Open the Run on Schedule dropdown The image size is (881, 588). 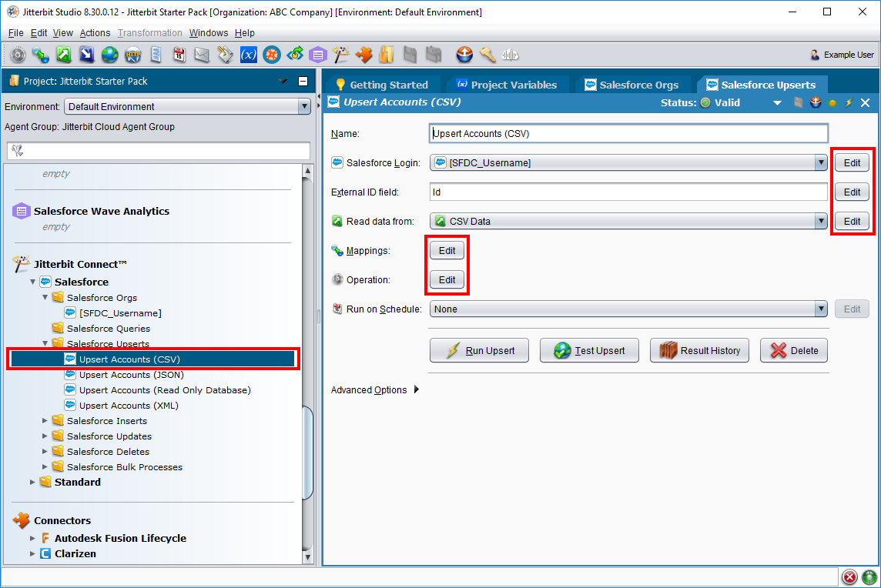tap(821, 309)
